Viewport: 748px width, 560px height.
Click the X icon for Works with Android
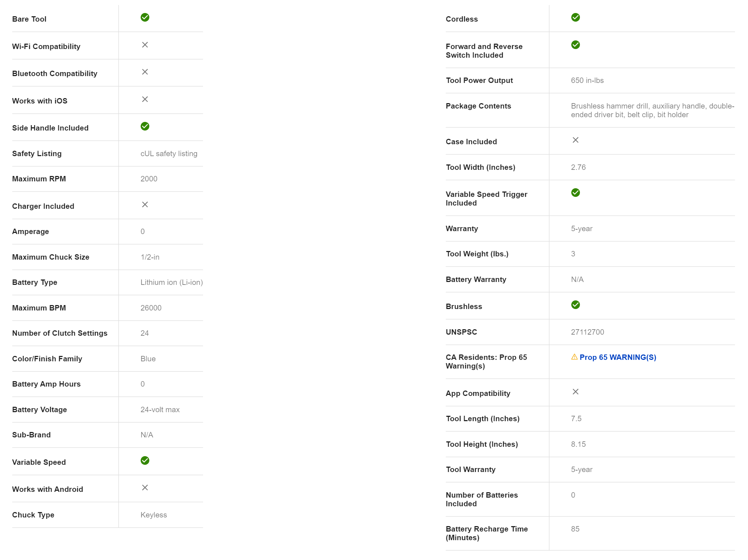coord(145,488)
